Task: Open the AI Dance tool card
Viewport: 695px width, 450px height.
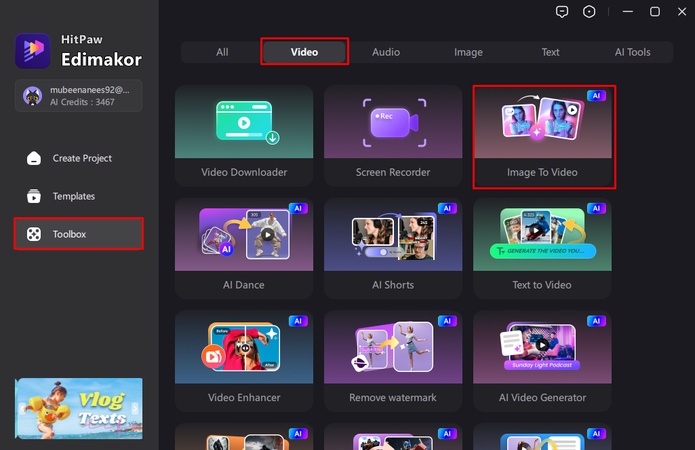Action: pos(244,248)
